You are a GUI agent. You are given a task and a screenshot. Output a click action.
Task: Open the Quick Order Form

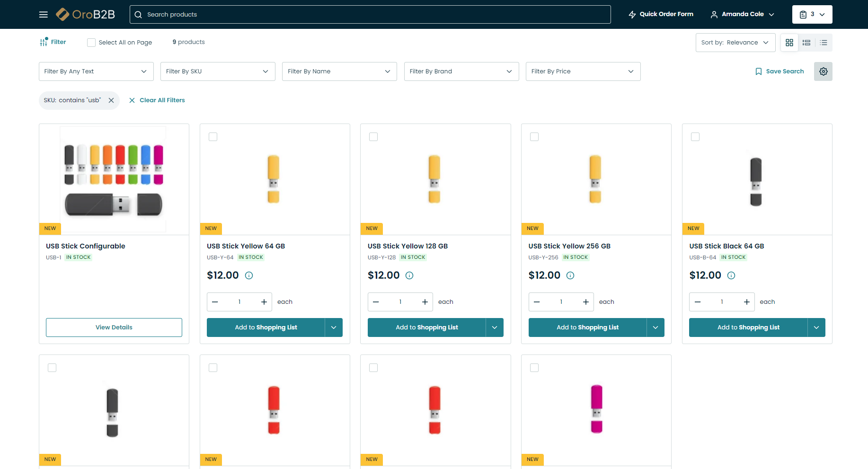pos(661,14)
